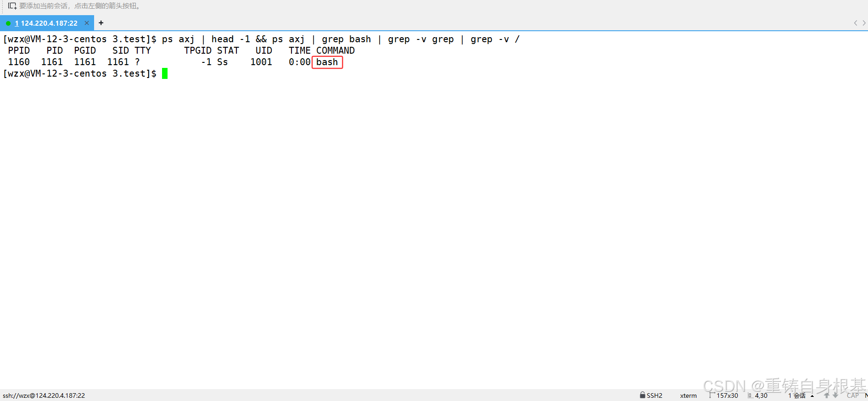Close the 124.220.4.187:22 session tab

point(87,23)
